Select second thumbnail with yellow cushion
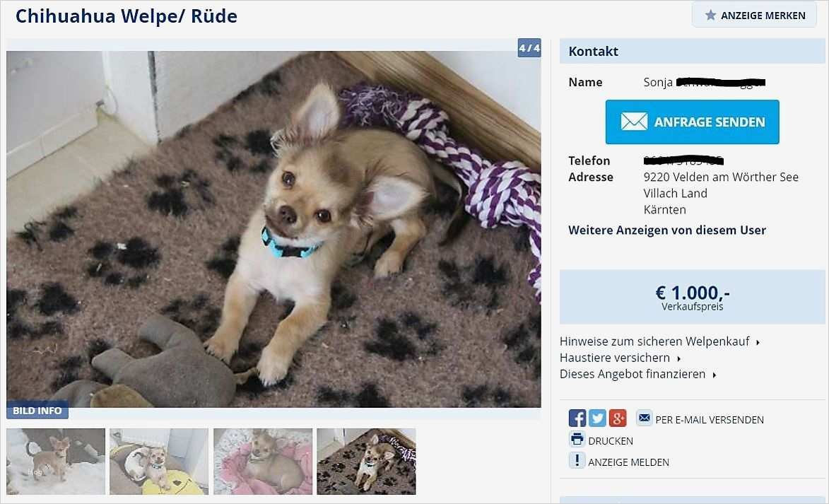The height and width of the screenshot is (504, 829). pos(158,462)
